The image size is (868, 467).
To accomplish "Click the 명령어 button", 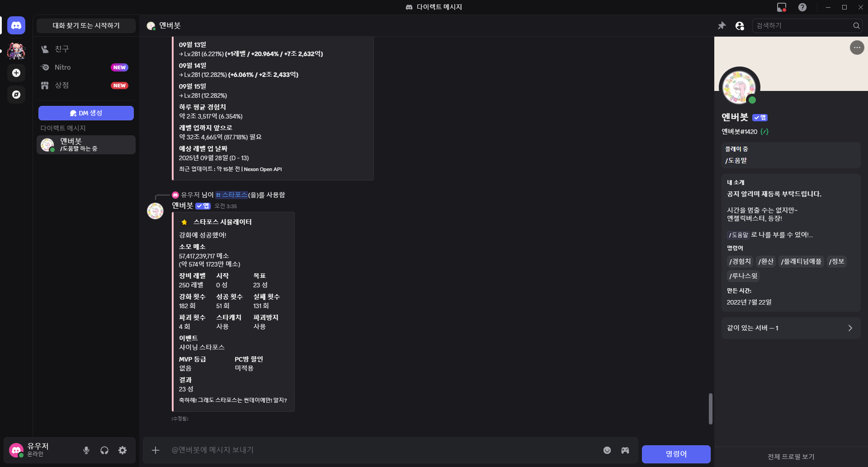I will pos(676,454).
